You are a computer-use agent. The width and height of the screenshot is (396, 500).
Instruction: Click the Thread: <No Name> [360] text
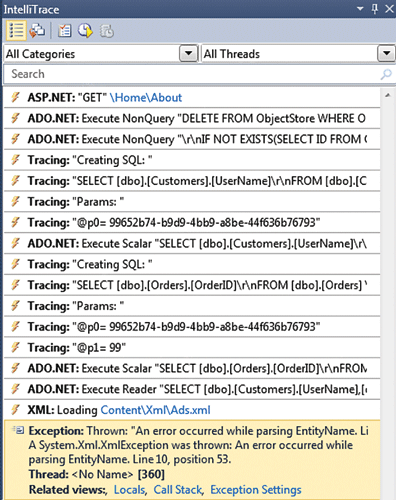97,474
